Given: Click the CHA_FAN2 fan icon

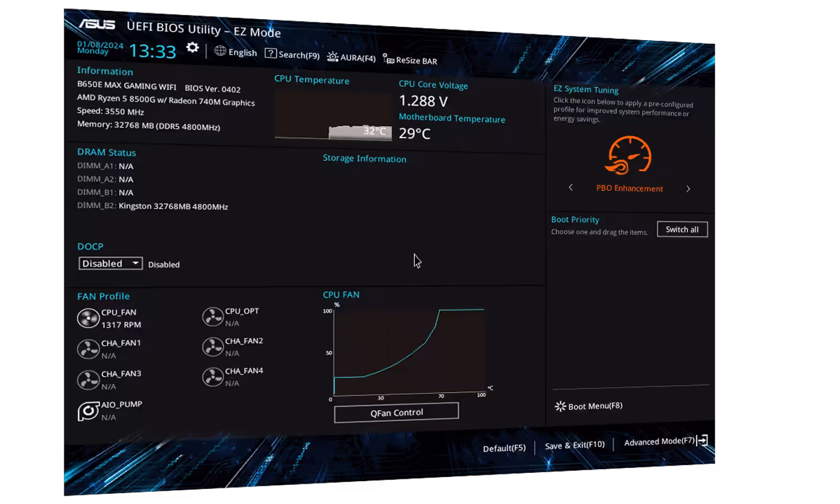Looking at the screenshot, I should (x=212, y=347).
